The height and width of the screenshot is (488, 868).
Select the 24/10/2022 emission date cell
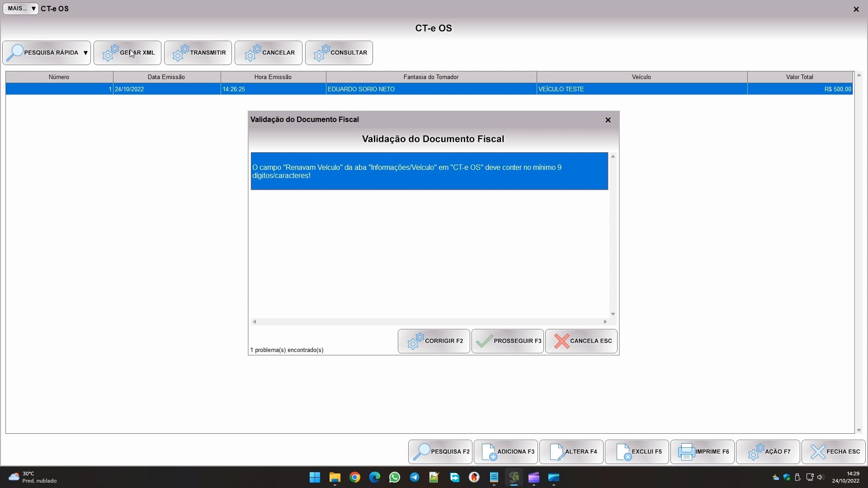point(167,89)
